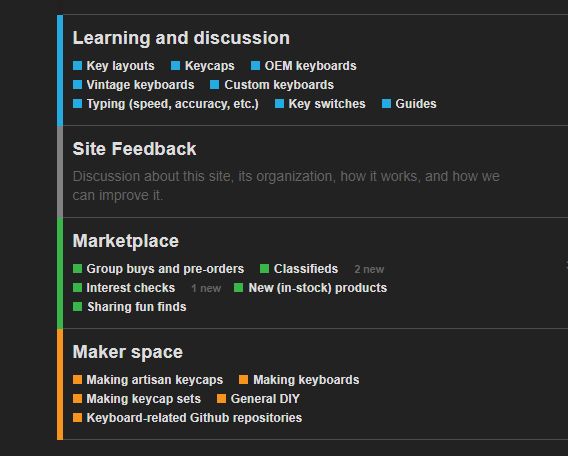View 2 new topics in Classifieds
This screenshot has height=456, width=568.
click(369, 269)
